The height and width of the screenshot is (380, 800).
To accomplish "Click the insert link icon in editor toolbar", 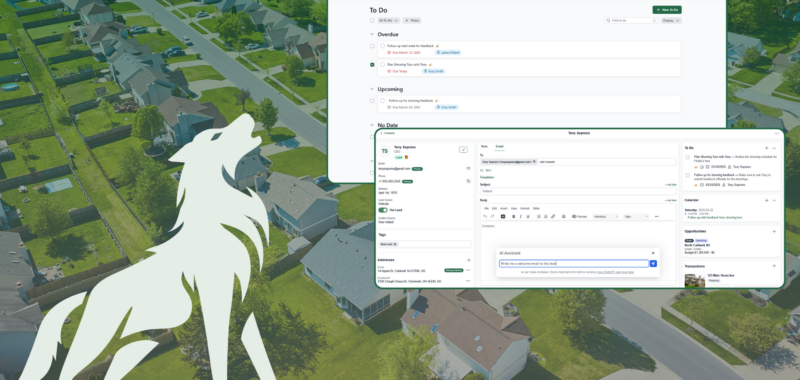I will click(553, 216).
